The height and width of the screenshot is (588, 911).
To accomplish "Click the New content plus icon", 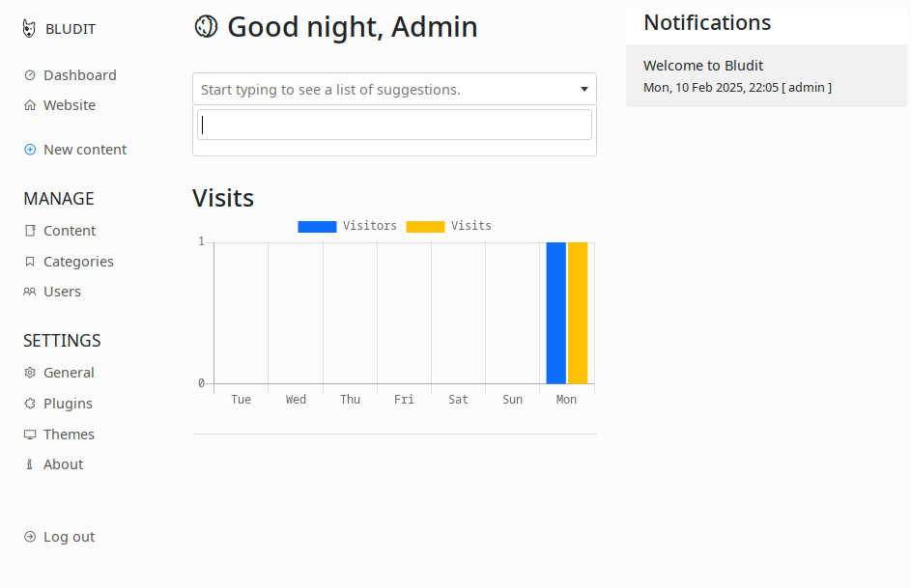I will (30, 150).
